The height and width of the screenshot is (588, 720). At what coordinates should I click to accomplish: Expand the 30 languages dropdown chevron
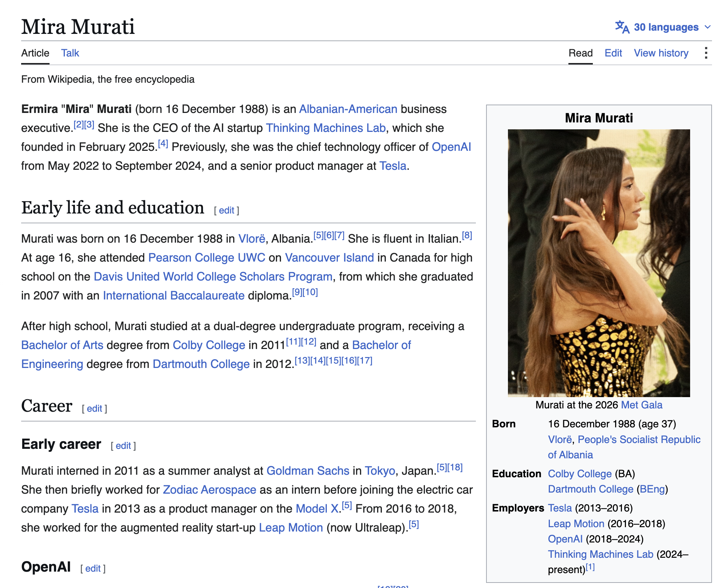708,27
